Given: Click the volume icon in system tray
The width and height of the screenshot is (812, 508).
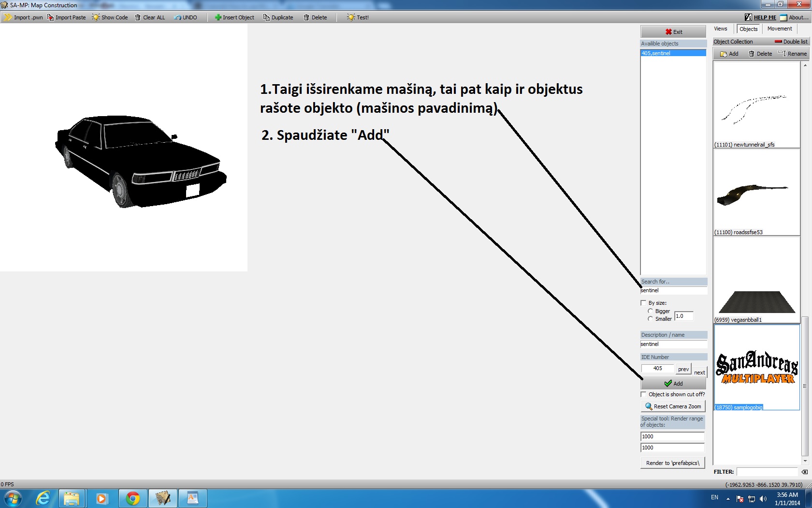Looking at the screenshot, I should click(763, 499).
